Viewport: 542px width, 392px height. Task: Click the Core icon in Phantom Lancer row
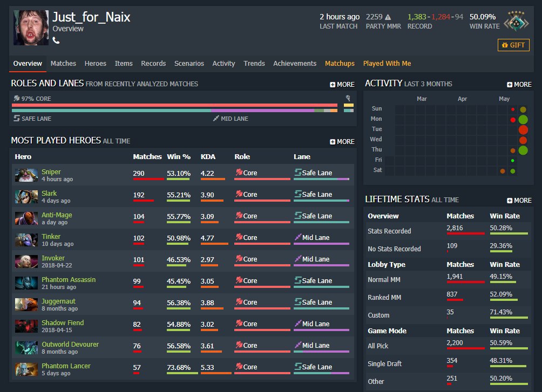pos(239,366)
